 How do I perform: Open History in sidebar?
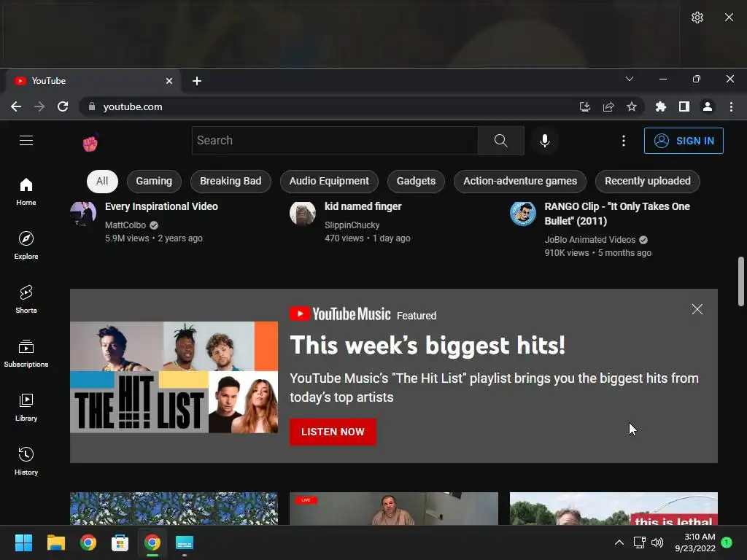26,461
